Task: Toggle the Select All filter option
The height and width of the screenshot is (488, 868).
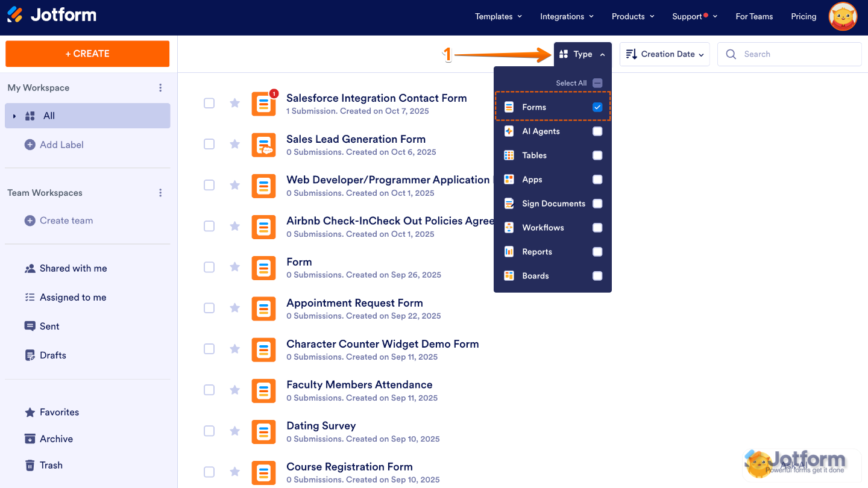Action: pyautogui.click(x=597, y=83)
